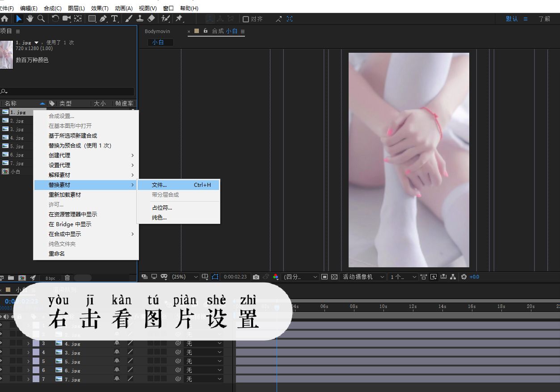This screenshot has height=392, width=560.
Task: Open the 四分 resolution dropdown
Action: 301,277
